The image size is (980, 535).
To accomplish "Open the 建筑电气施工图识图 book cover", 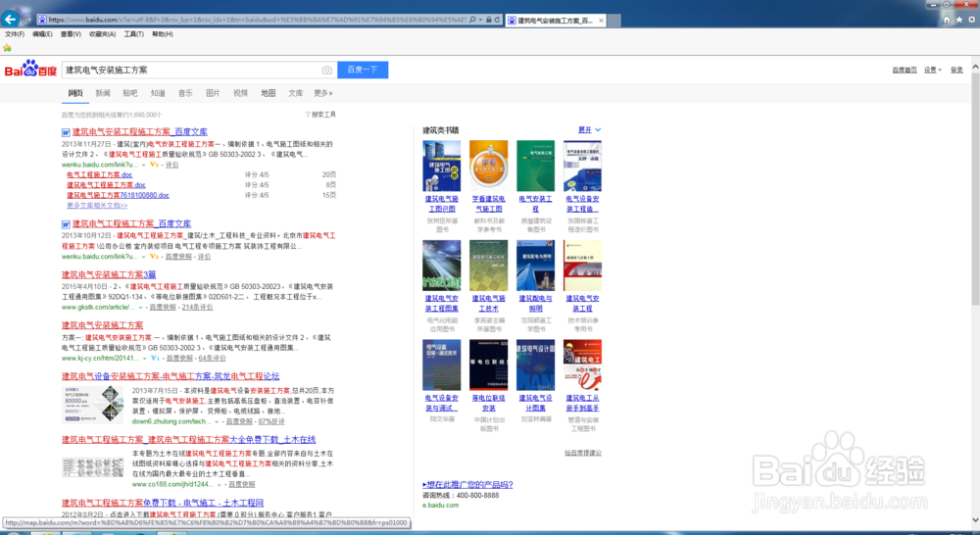I will point(441,166).
